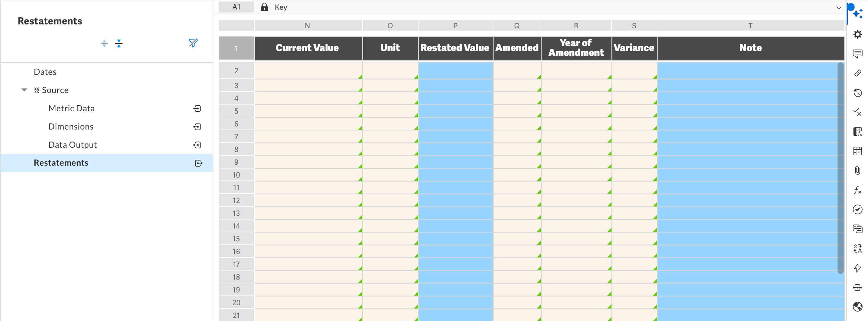Image resolution: width=868 pixels, height=321 pixels.
Task: Select column S header
Action: [634, 26]
